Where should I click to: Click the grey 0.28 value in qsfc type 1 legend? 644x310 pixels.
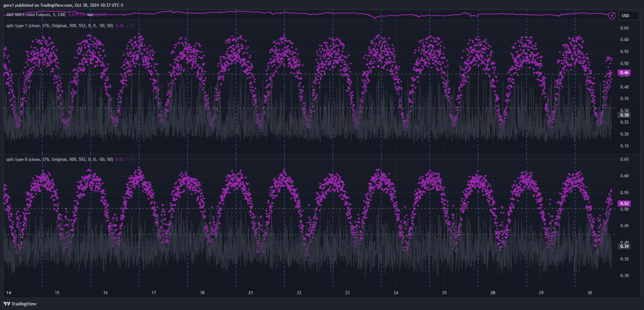[130, 26]
